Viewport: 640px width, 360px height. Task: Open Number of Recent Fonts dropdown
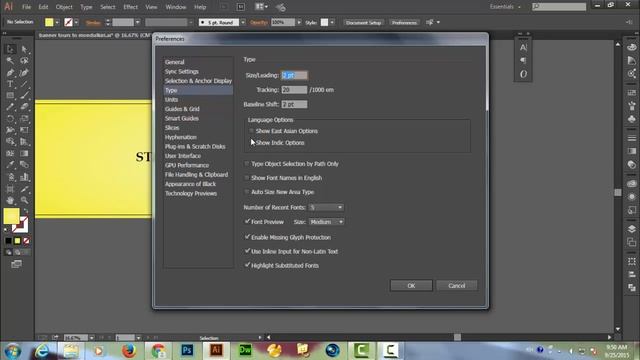pyautogui.click(x=326, y=207)
